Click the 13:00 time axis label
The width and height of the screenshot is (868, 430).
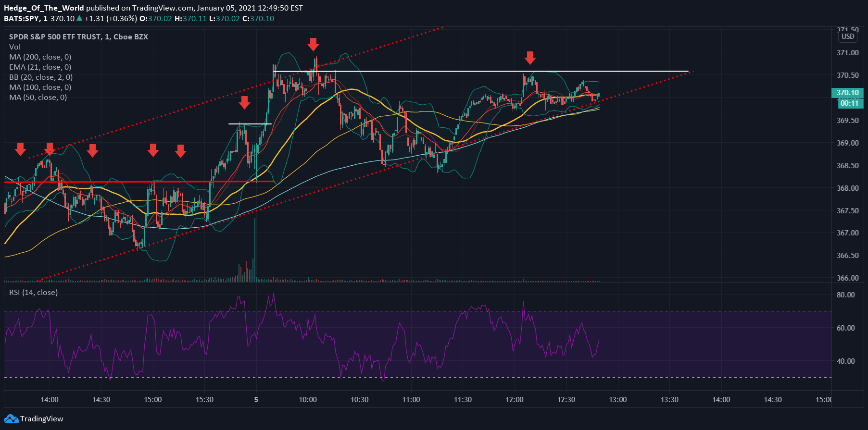618,399
